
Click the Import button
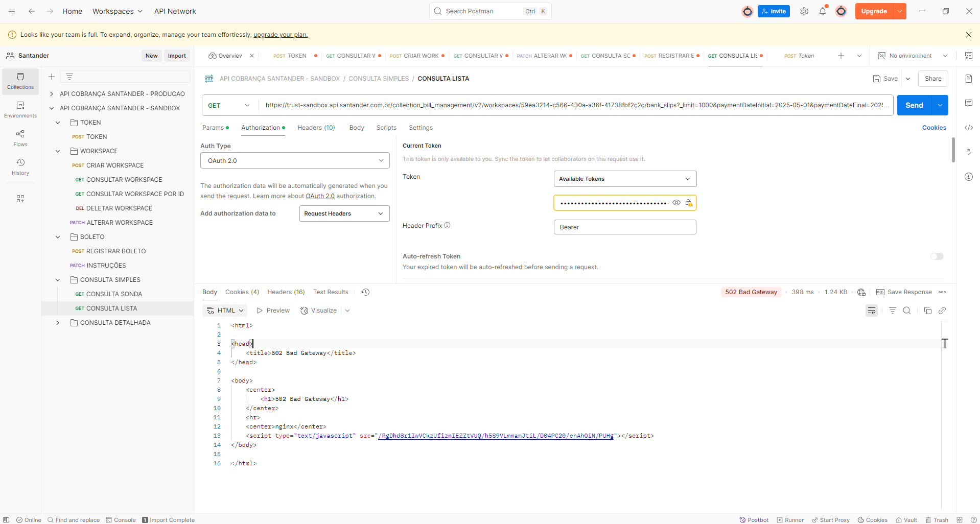(177, 56)
